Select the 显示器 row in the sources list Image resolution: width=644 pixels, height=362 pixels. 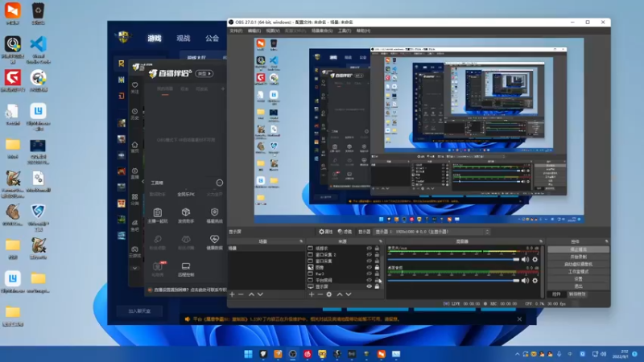(344, 286)
